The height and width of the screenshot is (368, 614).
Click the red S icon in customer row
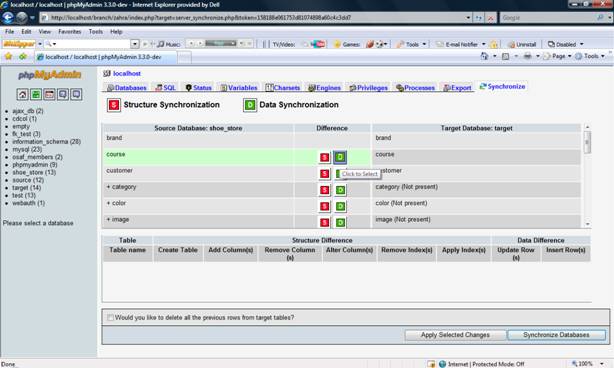(x=324, y=174)
